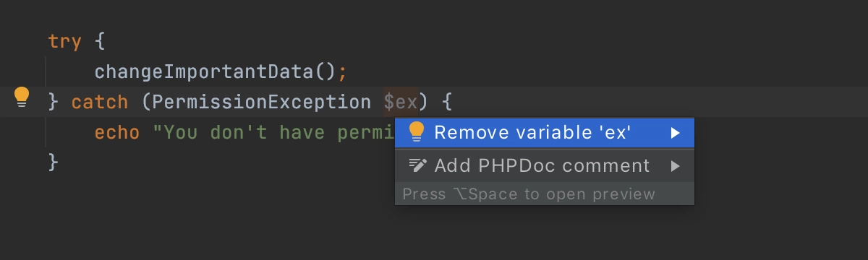Click the closing brace before catch
Screen dimensions: 868x260
click(x=53, y=102)
